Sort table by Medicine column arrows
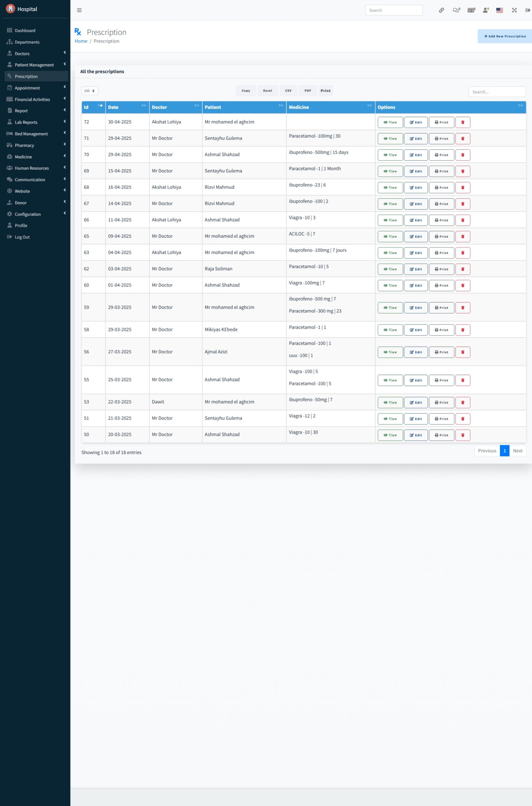This screenshot has width=532, height=806. [x=370, y=105]
